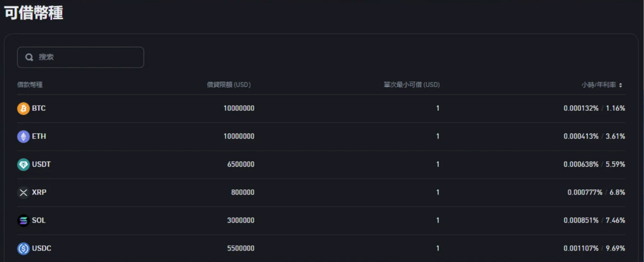The height and width of the screenshot is (262, 644).
Task: Open the ETH row by its ticker label
Action: coord(39,136)
